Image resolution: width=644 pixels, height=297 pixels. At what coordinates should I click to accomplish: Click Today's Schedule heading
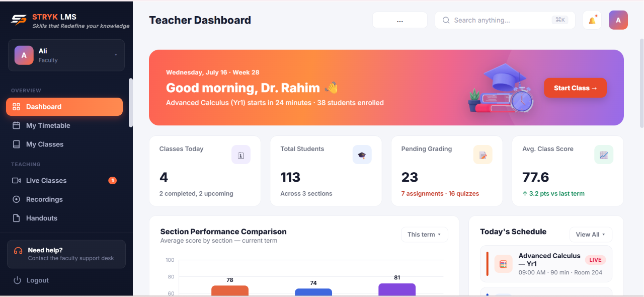pos(513,232)
